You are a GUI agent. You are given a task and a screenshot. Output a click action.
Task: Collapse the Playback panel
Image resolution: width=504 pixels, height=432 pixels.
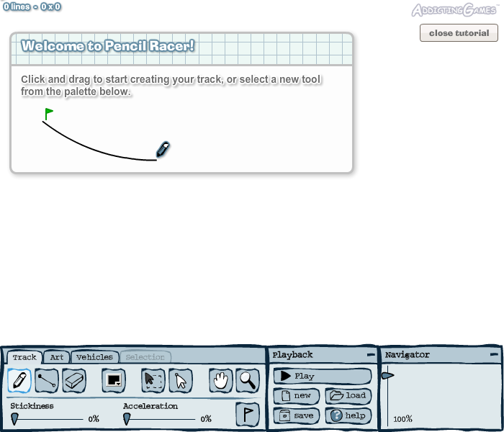pyautogui.click(x=371, y=355)
